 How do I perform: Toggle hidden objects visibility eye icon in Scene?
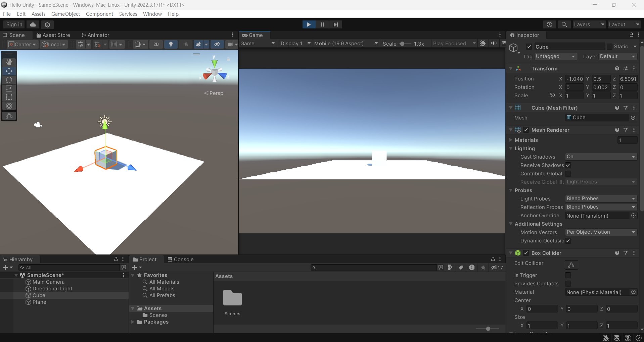point(217,44)
